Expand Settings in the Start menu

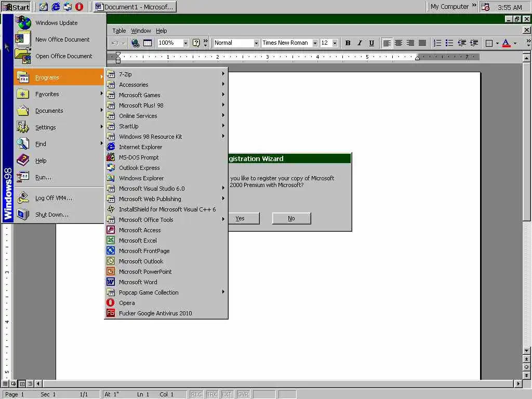[59, 127]
